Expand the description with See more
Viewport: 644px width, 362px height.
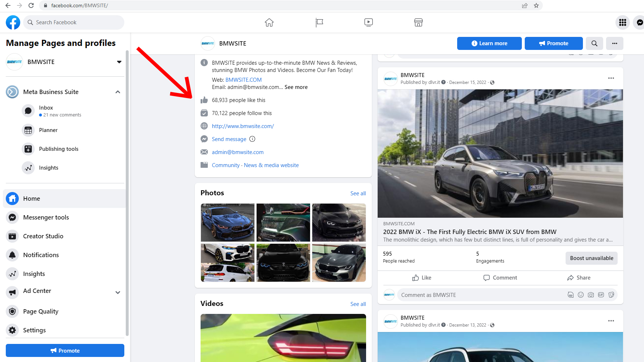(296, 87)
